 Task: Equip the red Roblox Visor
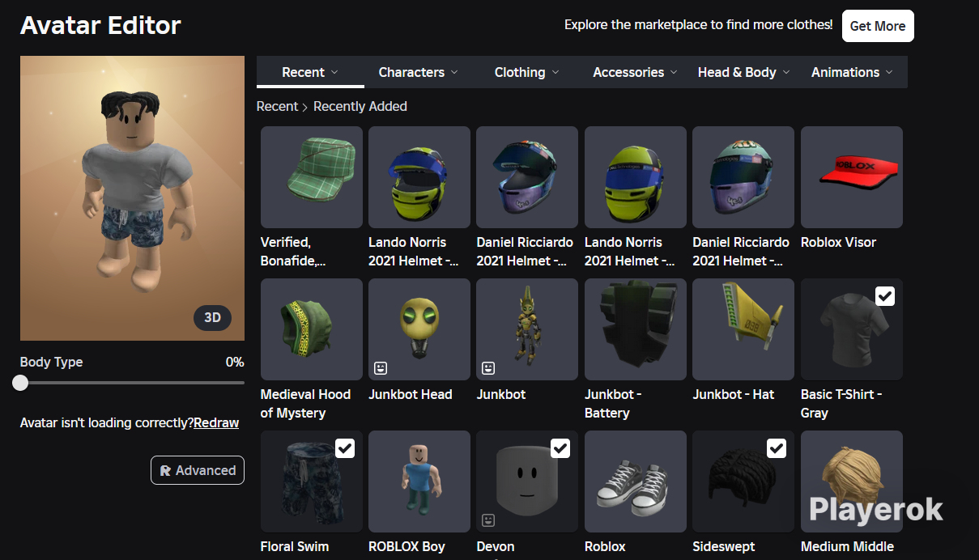click(852, 177)
